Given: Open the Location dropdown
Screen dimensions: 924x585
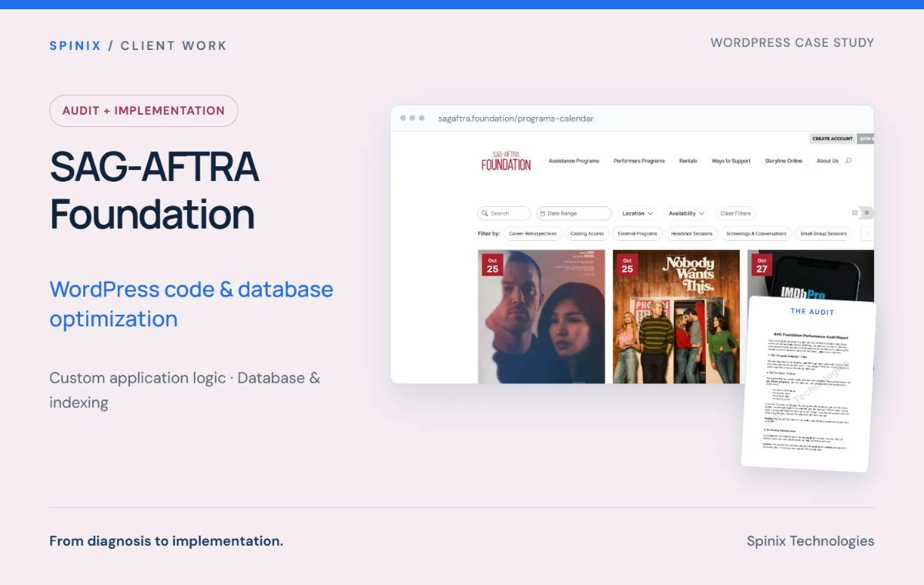Looking at the screenshot, I should [x=638, y=213].
